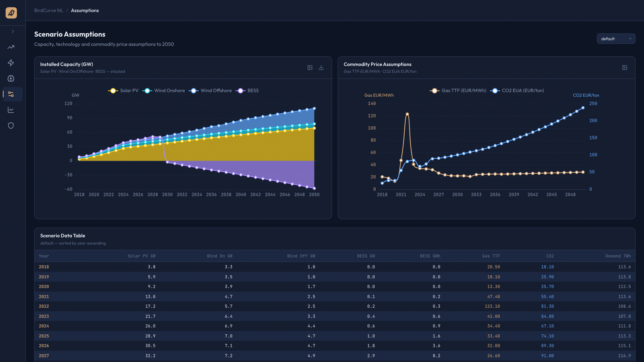Viewport: 644px width, 362px height.
Task: Expand the sidebar with the chevron arrow
Action: click(13, 31)
